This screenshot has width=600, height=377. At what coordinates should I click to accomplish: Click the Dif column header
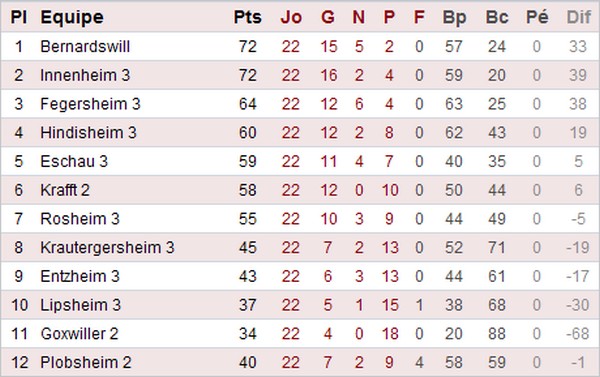coord(579,17)
